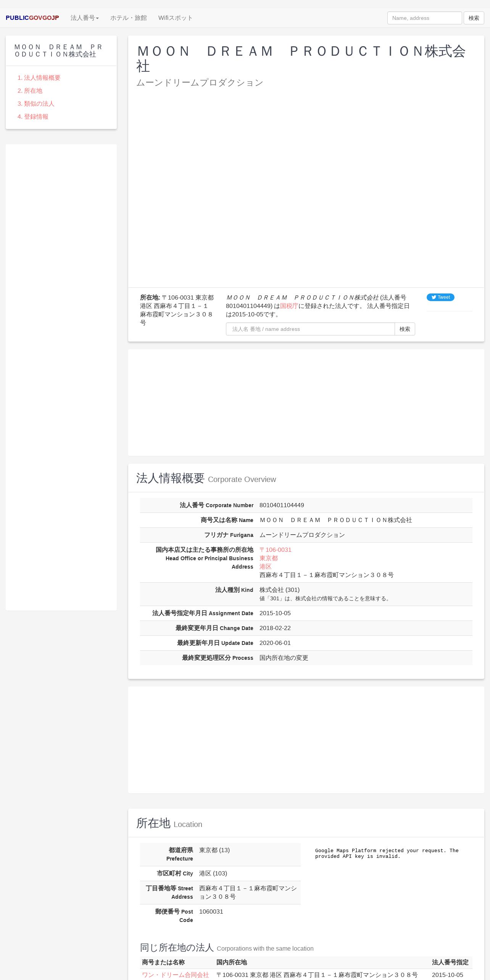This screenshot has width=490, height=980.
Task: Jump to 2. 所在地 section
Action: [30, 90]
